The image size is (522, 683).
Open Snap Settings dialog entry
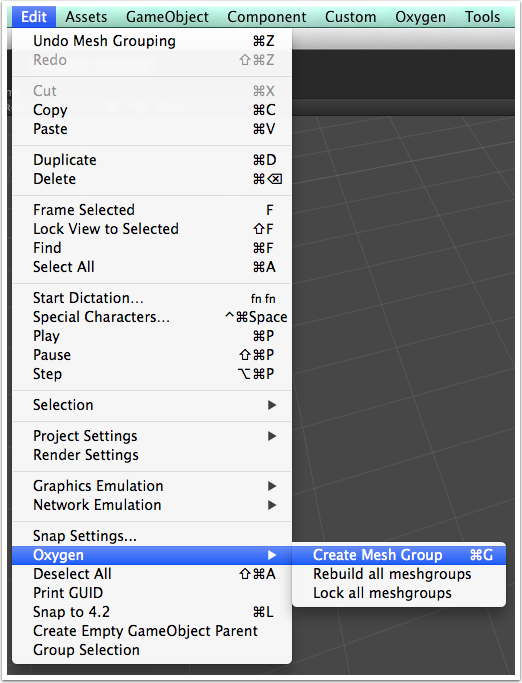tap(152, 536)
